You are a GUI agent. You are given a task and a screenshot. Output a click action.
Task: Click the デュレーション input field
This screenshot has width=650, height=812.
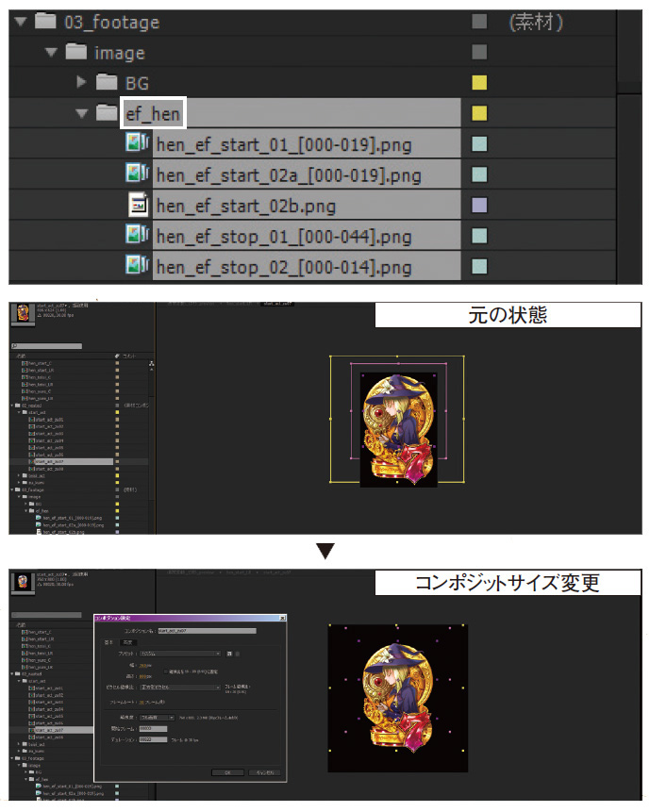click(x=153, y=739)
